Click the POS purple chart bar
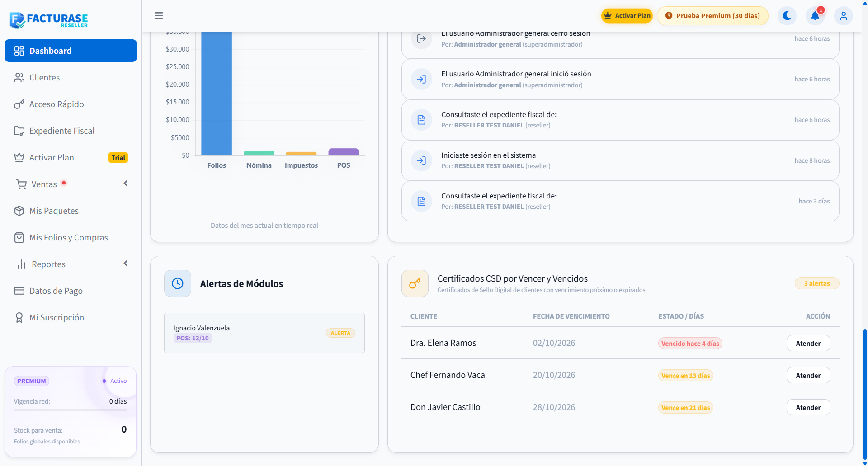868x466 pixels. tap(344, 152)
